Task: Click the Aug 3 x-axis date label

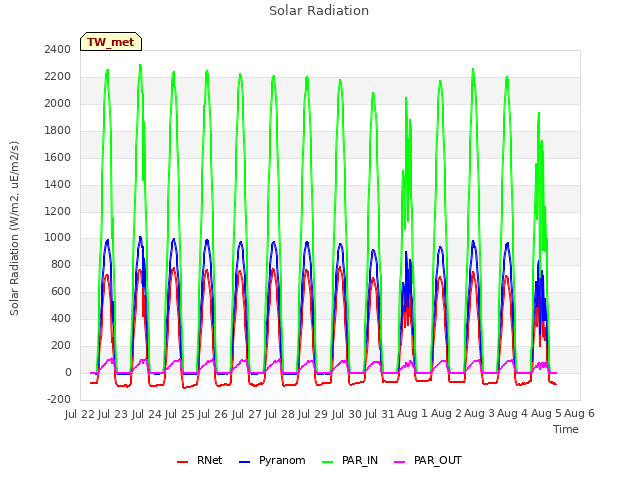Action: tap(480, 414)
